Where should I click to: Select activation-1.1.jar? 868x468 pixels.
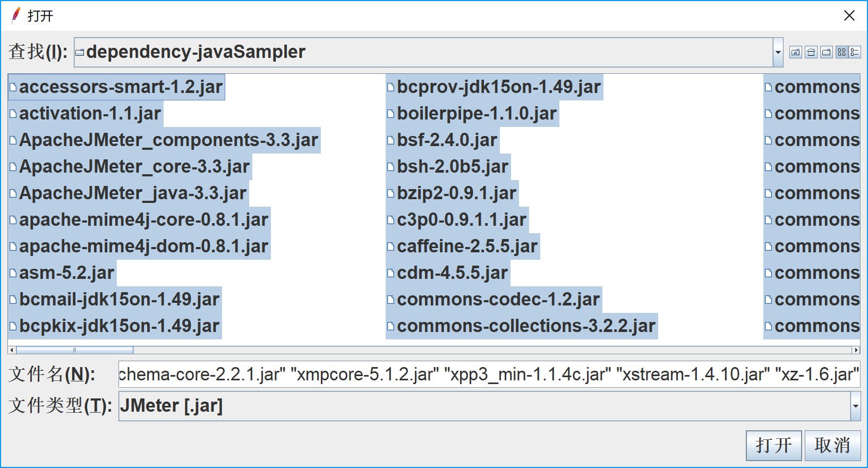(x=86, y=114)
